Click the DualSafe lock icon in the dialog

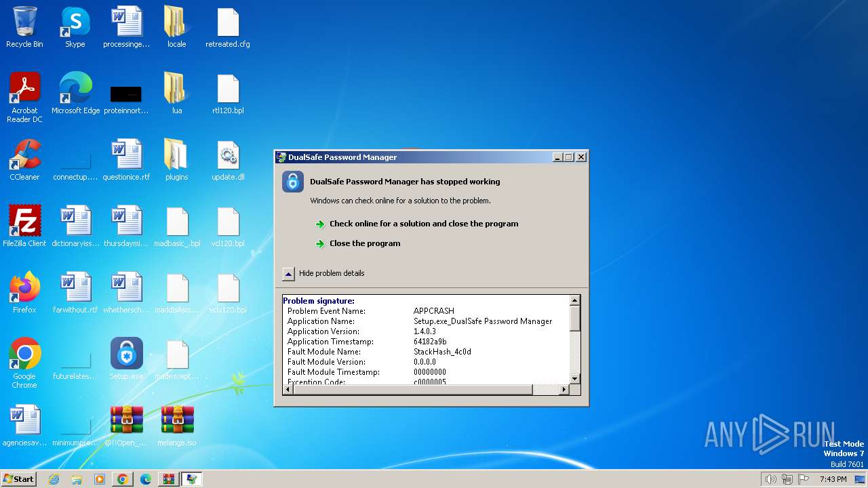click(293, 182)
